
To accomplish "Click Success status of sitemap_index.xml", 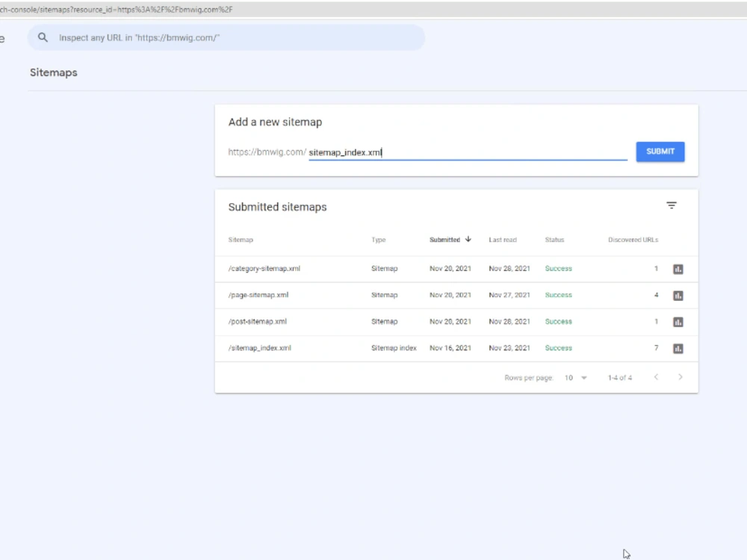I will pos(558,348).
